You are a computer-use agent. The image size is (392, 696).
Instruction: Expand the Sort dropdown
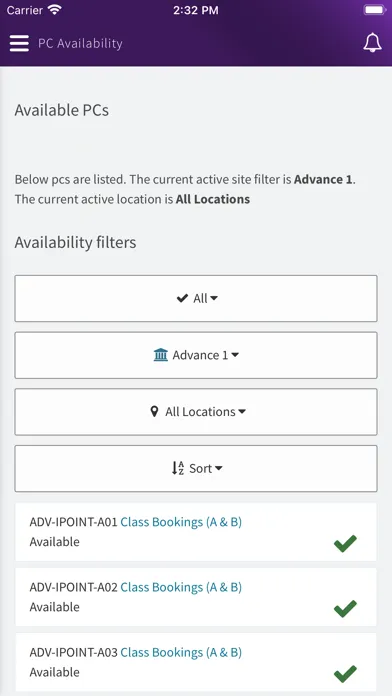point(196,468)
